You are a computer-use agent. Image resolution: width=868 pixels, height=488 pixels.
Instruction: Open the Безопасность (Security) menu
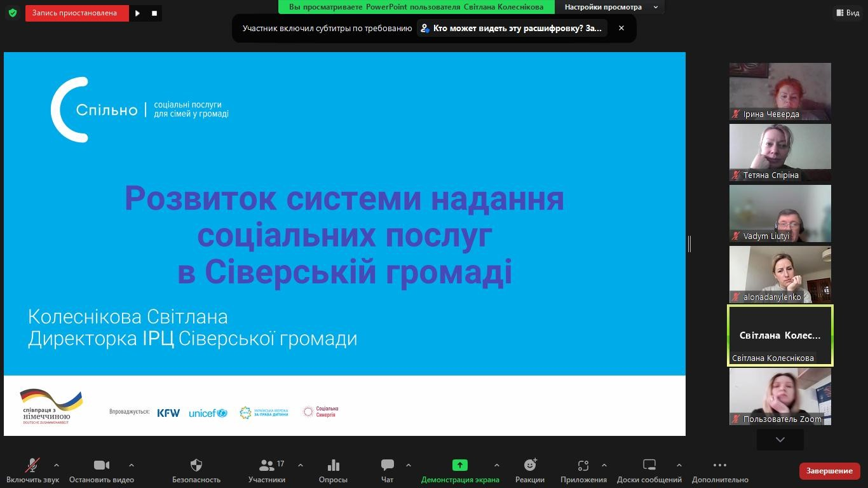[x=196, y=470]
